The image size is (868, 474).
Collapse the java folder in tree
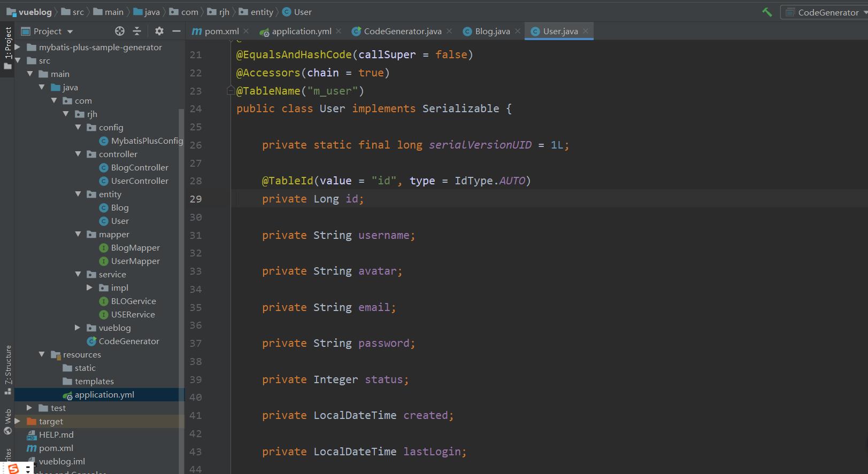click(x=42, y=87)
